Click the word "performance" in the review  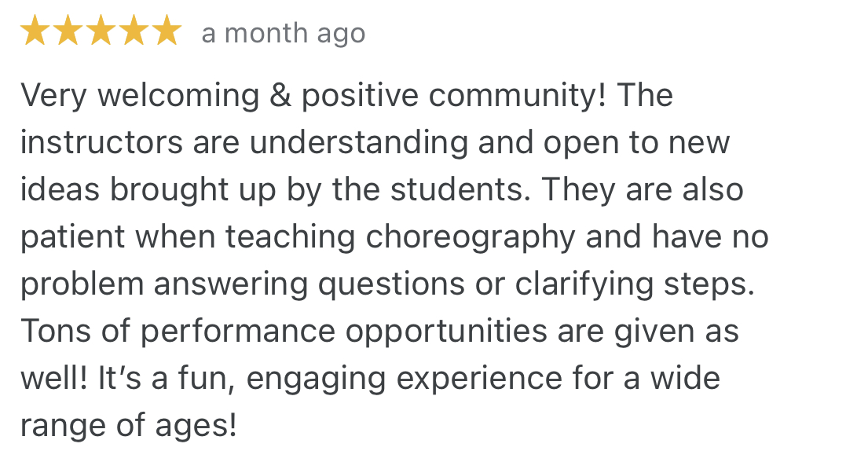(x=237, y=332)
